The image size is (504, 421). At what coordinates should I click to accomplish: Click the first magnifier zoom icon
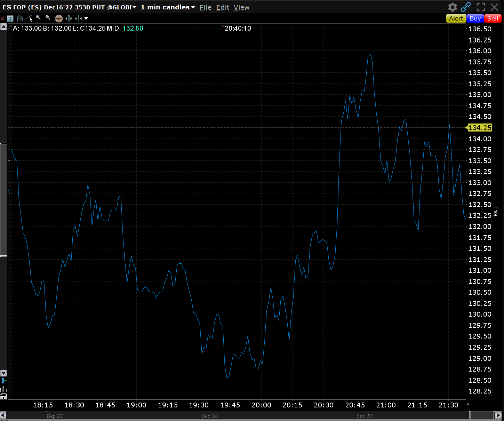[38, 18]
